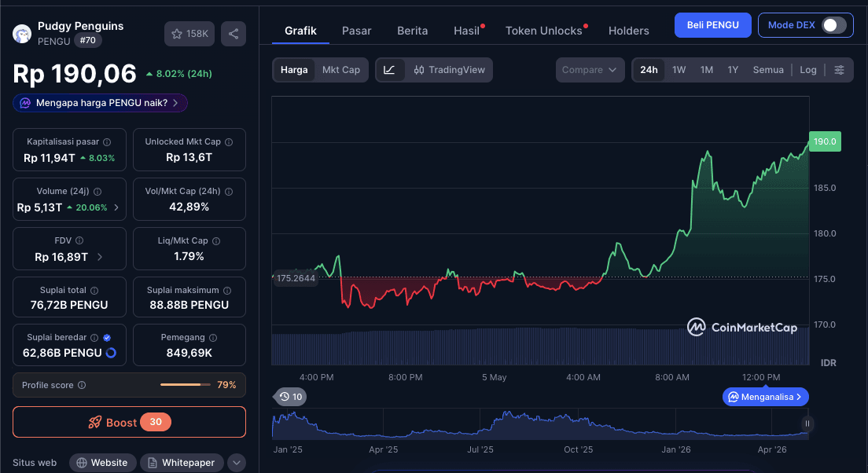Expand more site links chevron
The image size is (868, 473).
point(237,463)
